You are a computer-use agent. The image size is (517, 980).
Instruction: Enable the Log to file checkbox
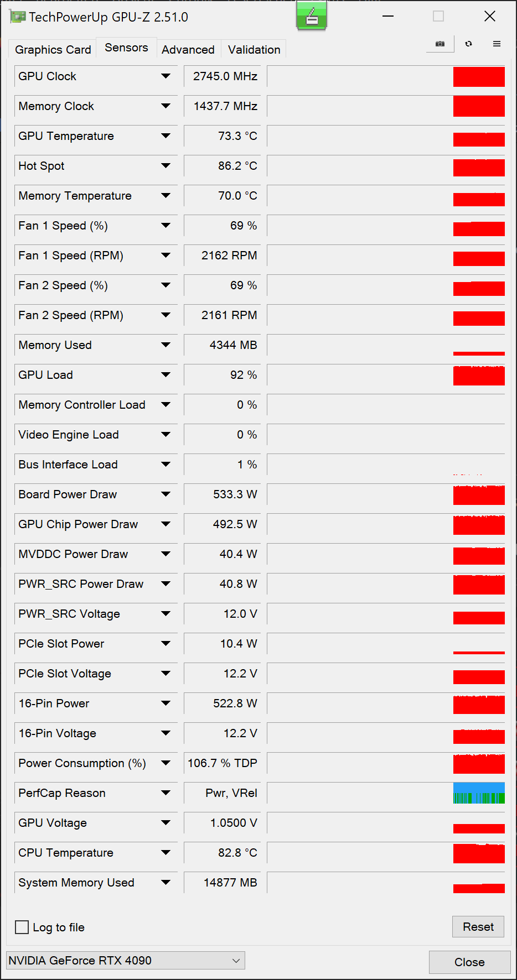pyautogui.click(x=22, y=927)
